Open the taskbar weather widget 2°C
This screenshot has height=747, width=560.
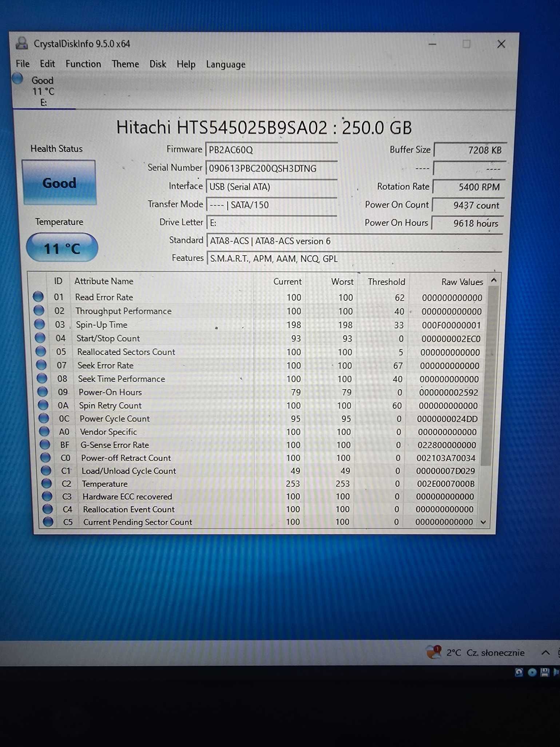pos(475,652)
